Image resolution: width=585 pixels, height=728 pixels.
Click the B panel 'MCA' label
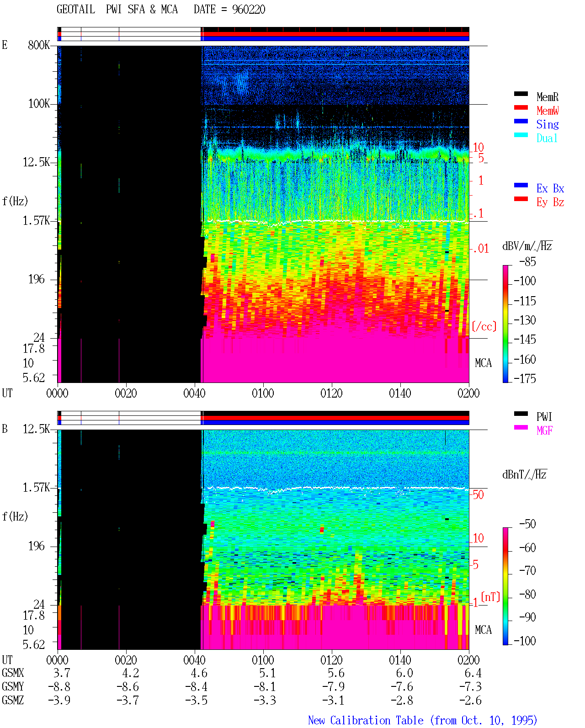[483, 630]
